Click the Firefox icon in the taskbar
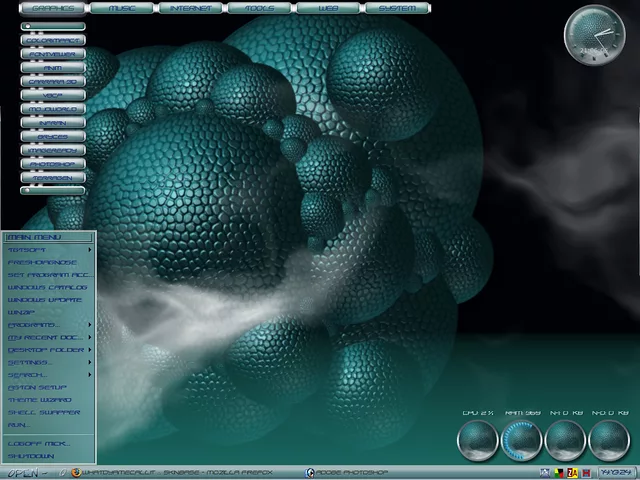Image resolution: width=640 pixels, height=480 pixels. (75, 472)
